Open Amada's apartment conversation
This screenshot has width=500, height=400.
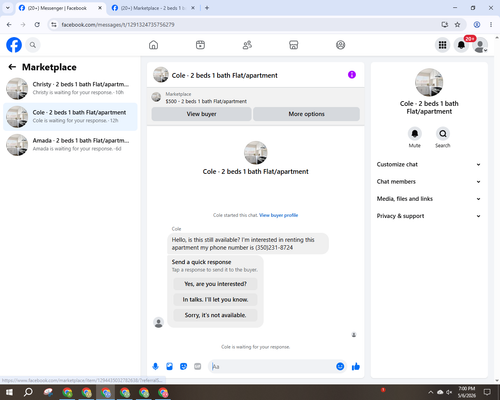(x=70, y=145)
